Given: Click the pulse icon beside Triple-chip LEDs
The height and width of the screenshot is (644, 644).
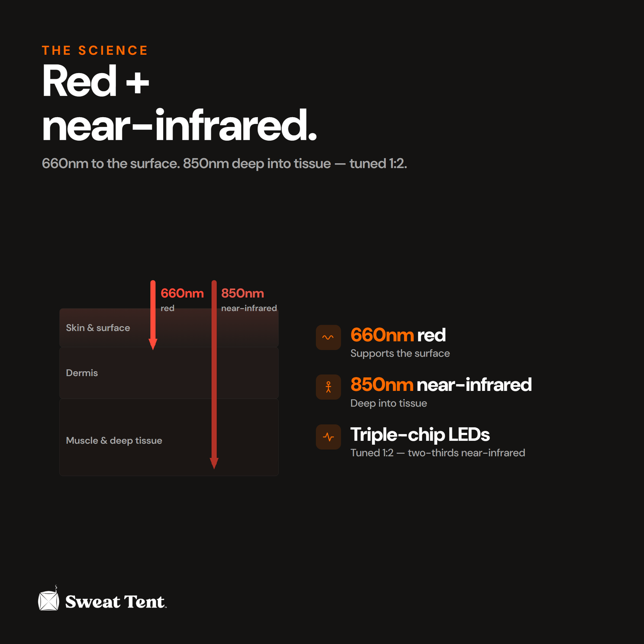Looking at the screenshot, I should (x=328, y=437).
